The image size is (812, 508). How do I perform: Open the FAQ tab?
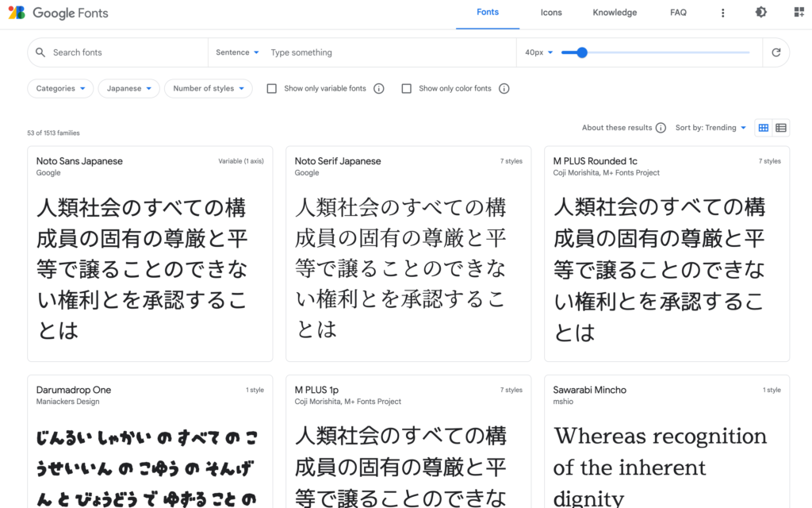[679, 13]
